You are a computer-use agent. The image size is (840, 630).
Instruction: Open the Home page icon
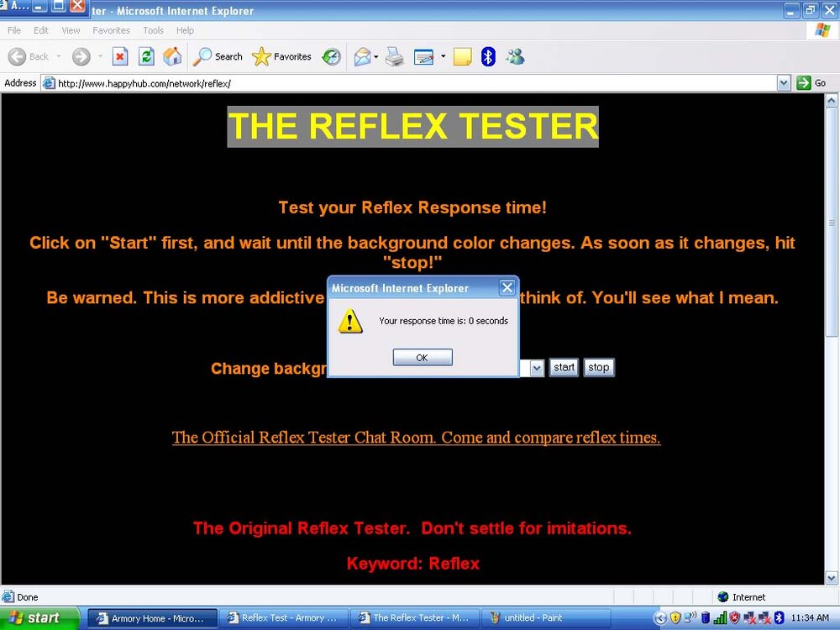[x=172, y=56]
